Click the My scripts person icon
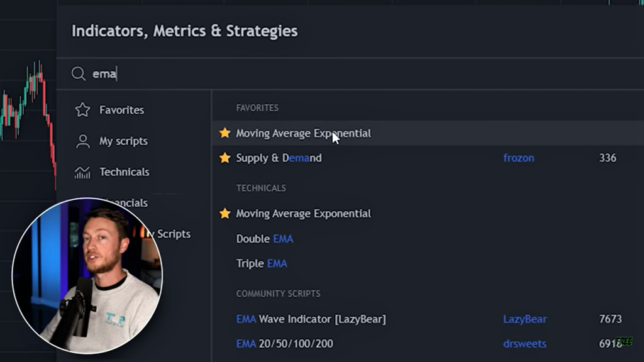Screen dimensions: 644x362 point(82,141)
